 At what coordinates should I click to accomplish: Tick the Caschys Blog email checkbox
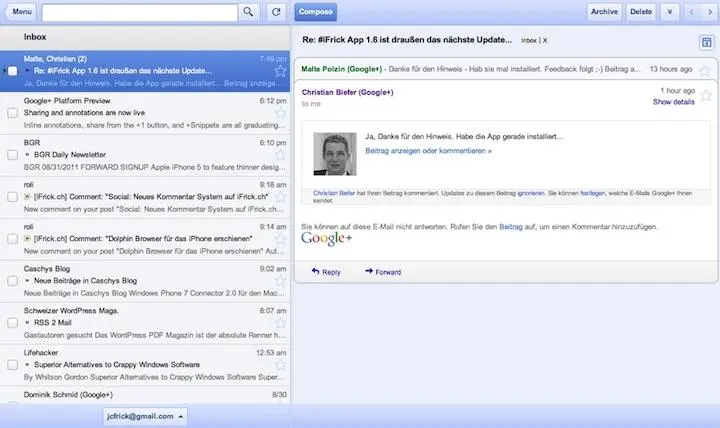(x=12, y=281)
